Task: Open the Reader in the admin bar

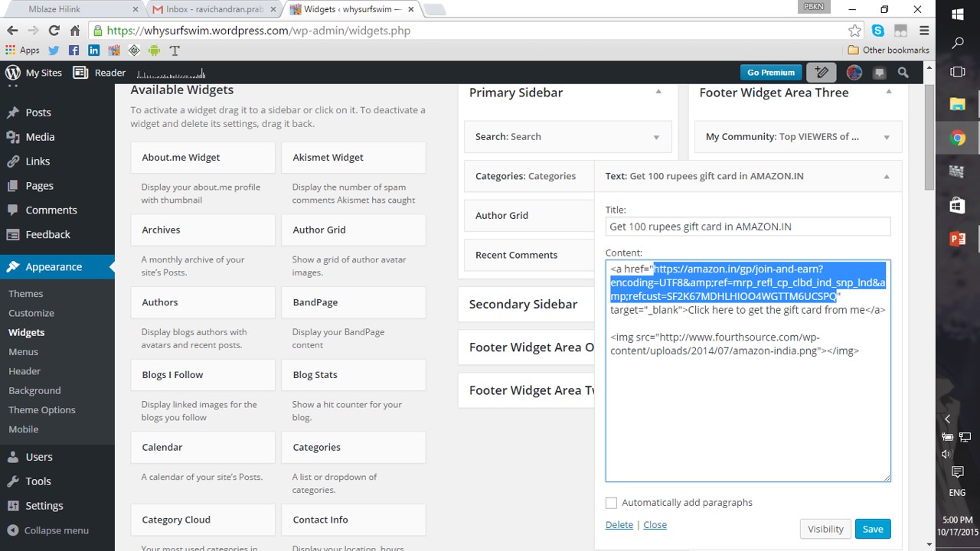Action: point(100,73)
